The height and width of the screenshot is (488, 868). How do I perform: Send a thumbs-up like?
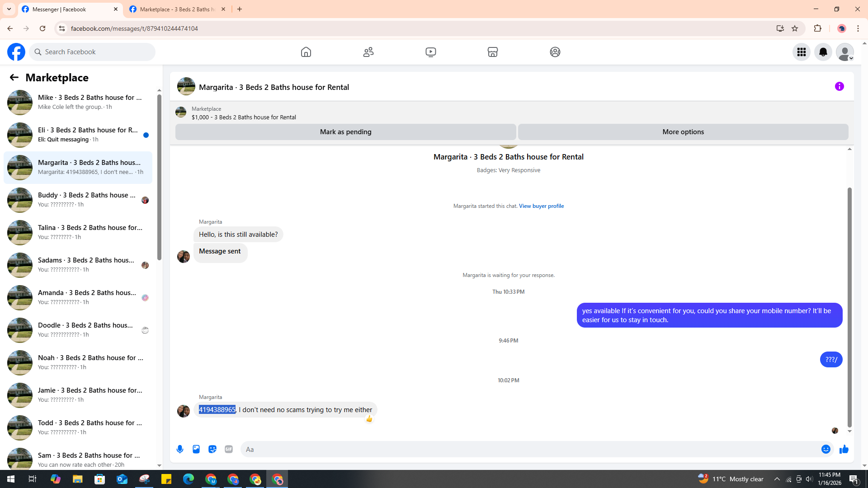(844, 449)
